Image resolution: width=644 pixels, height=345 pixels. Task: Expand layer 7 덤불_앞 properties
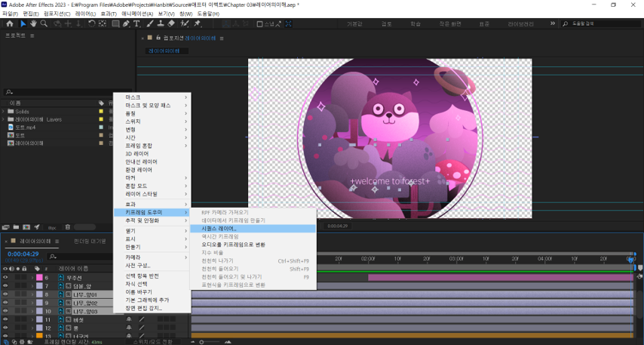click(32, 286)
